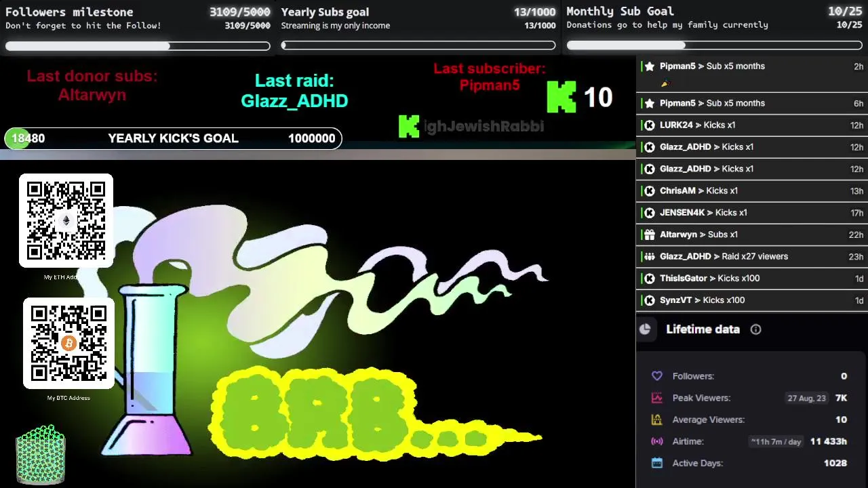Click the Active Days value 1028
The image size is (868, 488).
835,464
